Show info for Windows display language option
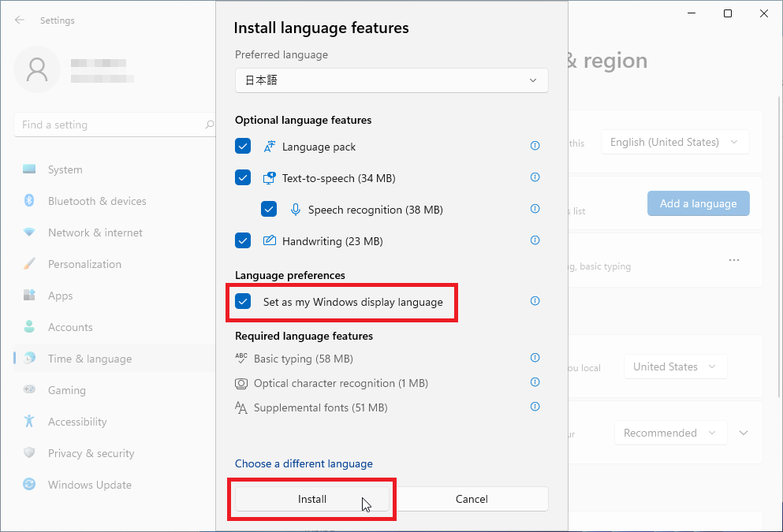783x532 pixels. pos(535,301)
